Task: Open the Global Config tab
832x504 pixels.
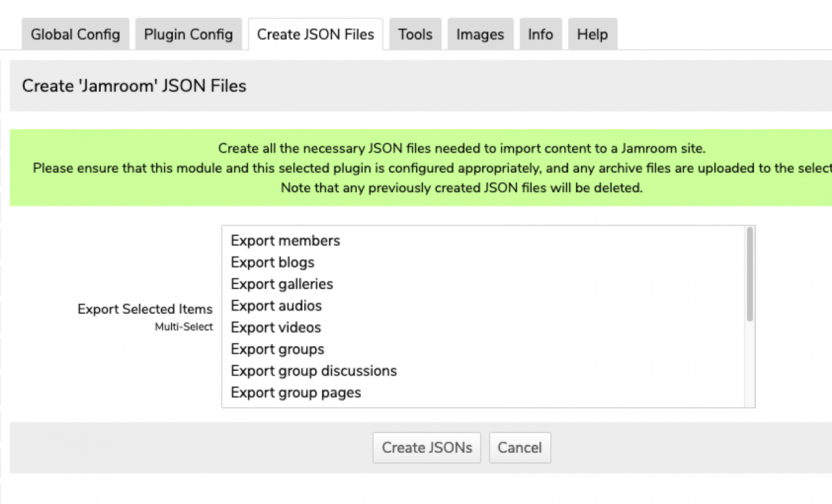Action: 75,34
